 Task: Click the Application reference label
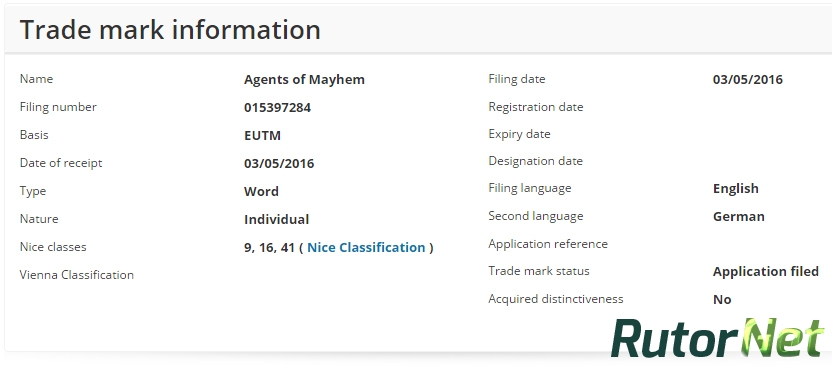[548, 244]
